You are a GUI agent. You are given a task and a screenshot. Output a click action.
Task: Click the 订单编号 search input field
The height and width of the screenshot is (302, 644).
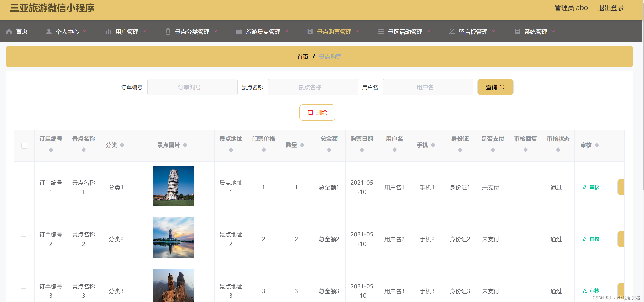coord(192,87)
